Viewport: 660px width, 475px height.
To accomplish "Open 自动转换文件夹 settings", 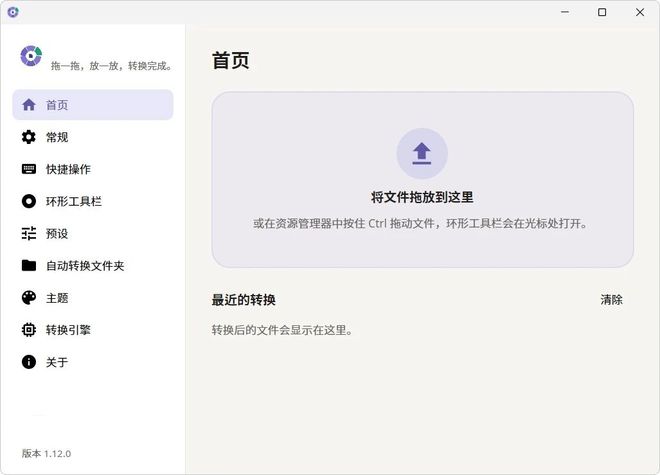I will 93,265.
